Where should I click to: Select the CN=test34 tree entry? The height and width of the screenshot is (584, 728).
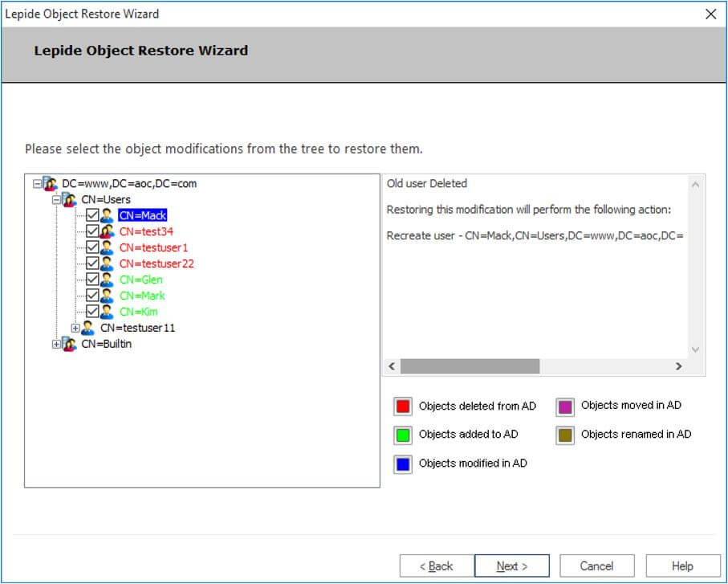[146, 231]
